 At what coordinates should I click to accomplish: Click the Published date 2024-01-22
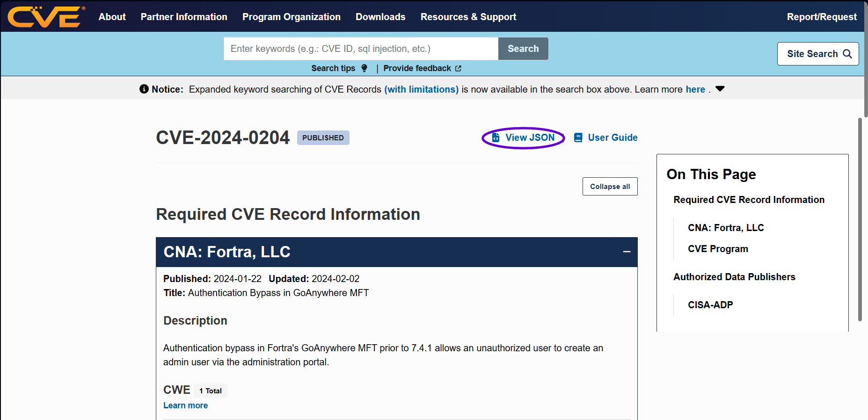(x=237, y=279)
